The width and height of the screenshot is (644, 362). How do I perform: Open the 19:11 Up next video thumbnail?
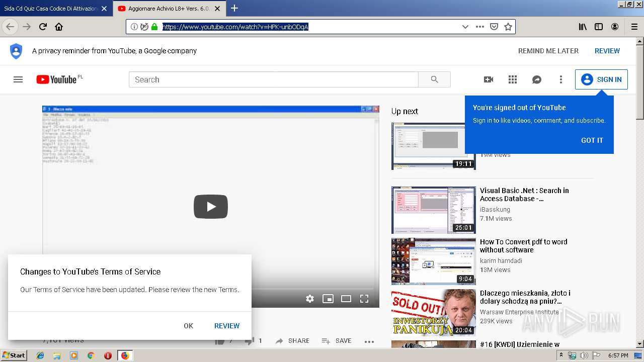434,146
